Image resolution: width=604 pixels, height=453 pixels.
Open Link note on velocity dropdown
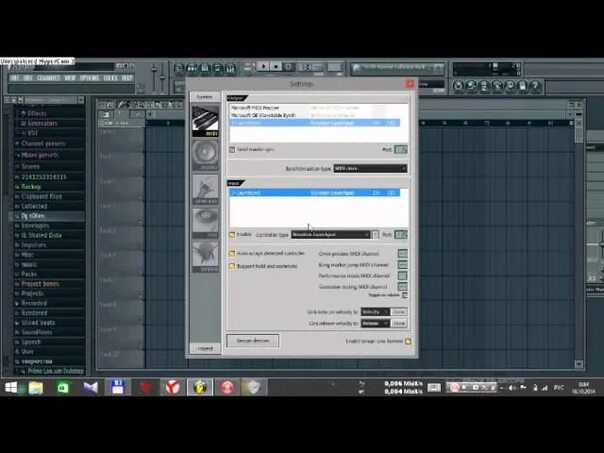[x=375, y=312]
